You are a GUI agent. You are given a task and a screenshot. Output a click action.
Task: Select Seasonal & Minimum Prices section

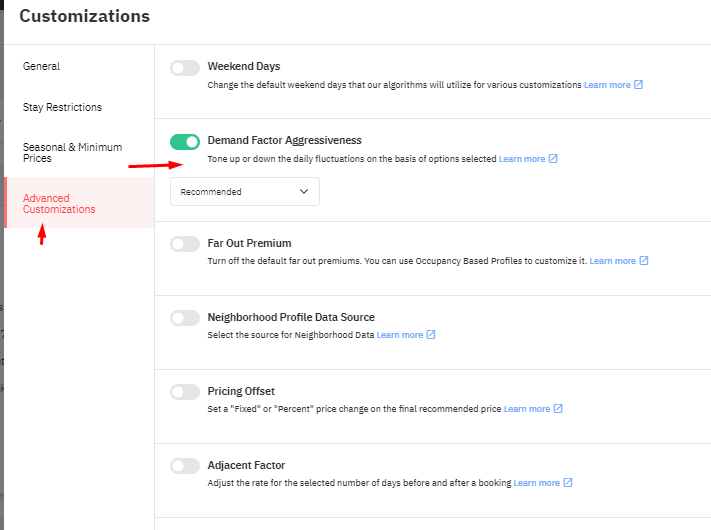point(73,153)
